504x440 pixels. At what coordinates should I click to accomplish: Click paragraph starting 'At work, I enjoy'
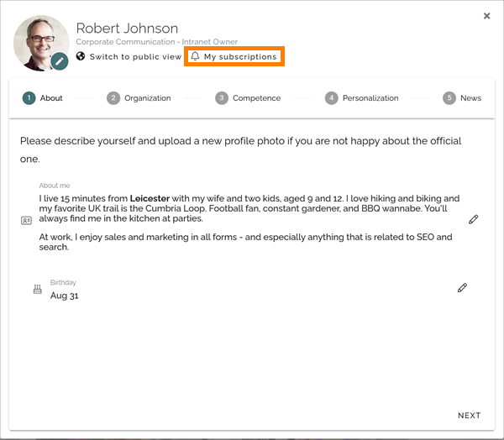[x=245, y=242]
